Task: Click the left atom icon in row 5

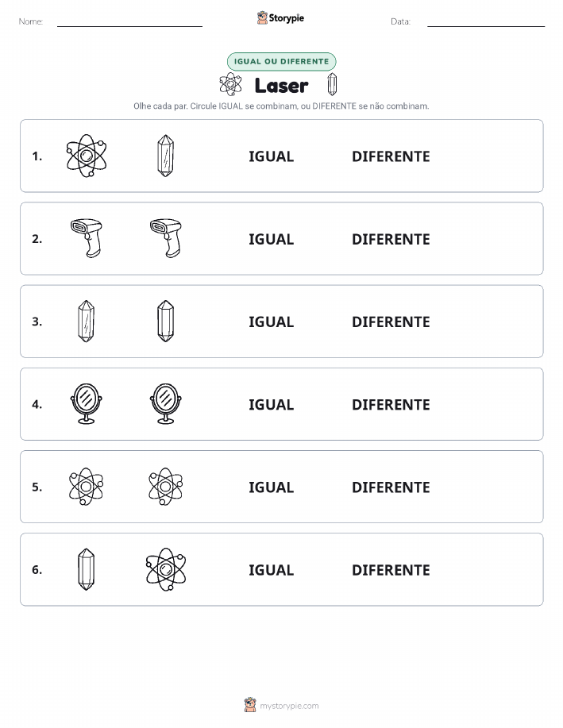Action: tap(87, 487)
